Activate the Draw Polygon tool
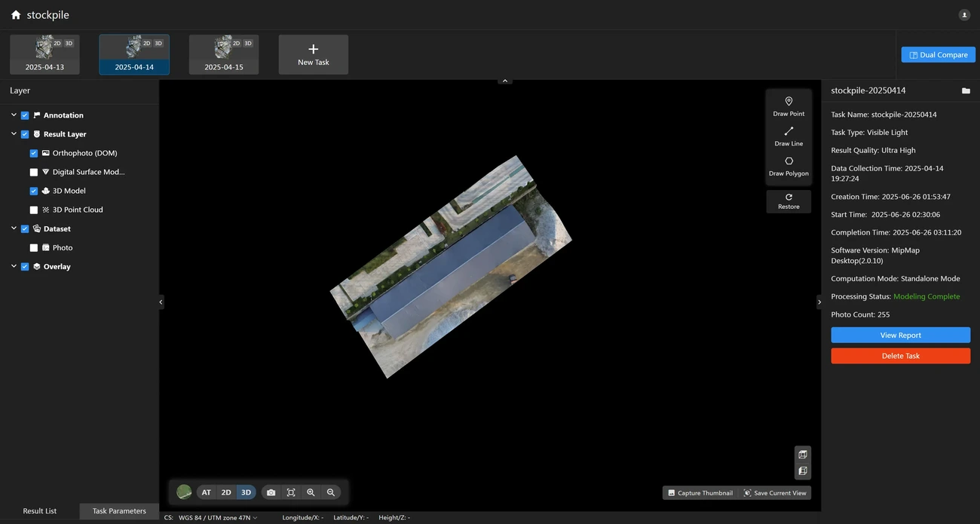The height and width of the screenshot is (524, 980). pyautogui.click(x=789, y=166)
